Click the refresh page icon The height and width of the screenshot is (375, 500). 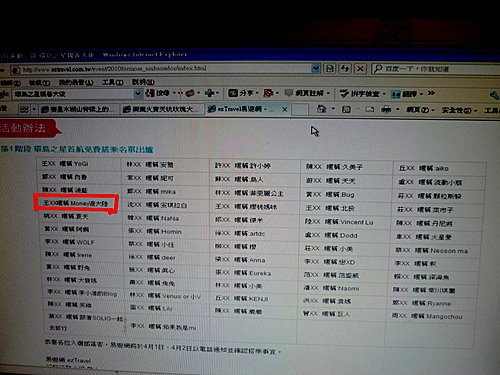click(x=345, y=69)
